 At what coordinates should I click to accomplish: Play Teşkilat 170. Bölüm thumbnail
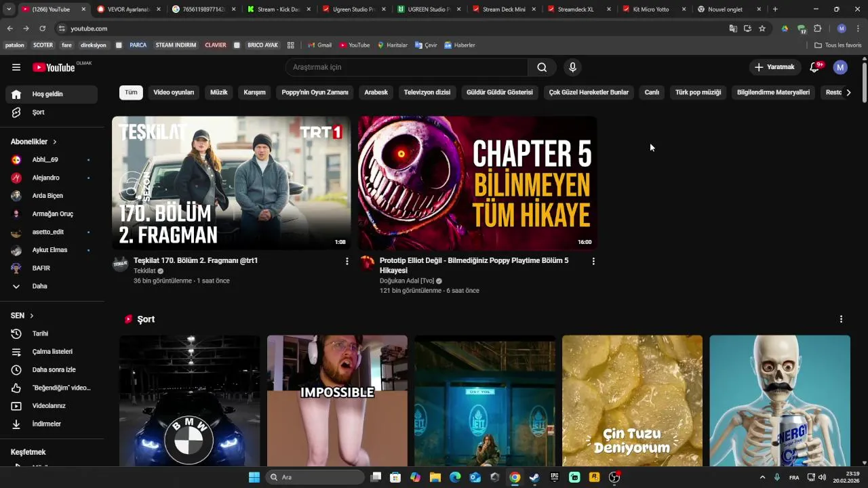pos(231,183)
